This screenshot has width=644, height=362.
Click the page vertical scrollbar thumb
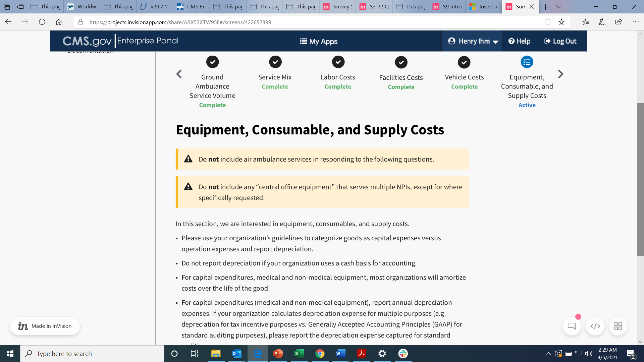coord(640,179)
